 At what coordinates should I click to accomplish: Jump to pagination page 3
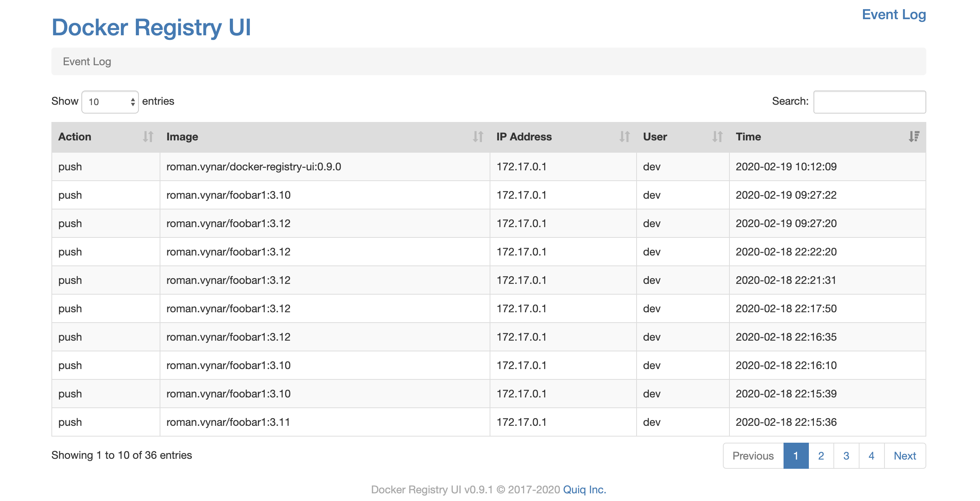tap(846, 456)
